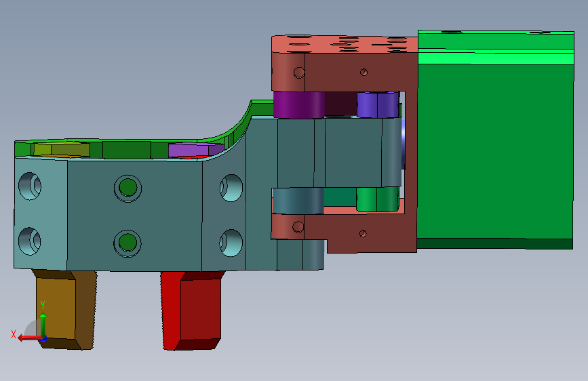This screenshot has width=588, height=381.
Task: Select the light teal end block face
Action: [41, 214]
